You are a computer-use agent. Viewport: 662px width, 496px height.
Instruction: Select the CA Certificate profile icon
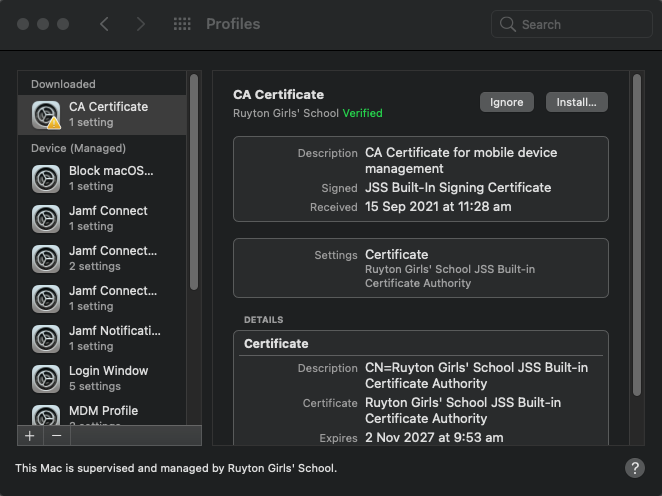[46, 114]
